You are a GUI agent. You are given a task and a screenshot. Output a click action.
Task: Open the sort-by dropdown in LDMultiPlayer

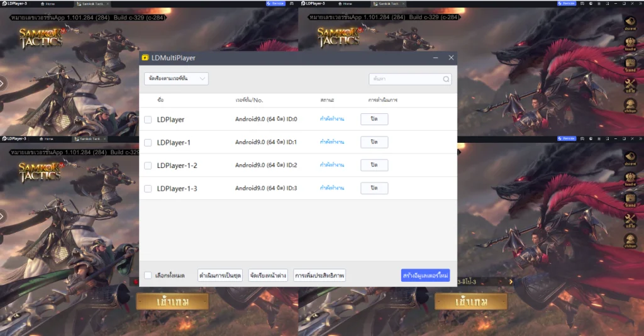tap(176, 79)
